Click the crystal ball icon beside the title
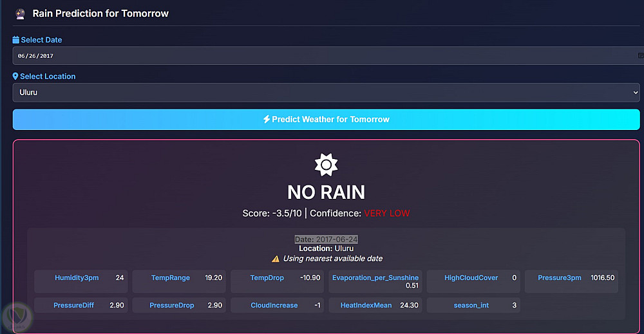Image resolution: width=644 pixels, height=334 pixels. [20, 14]
